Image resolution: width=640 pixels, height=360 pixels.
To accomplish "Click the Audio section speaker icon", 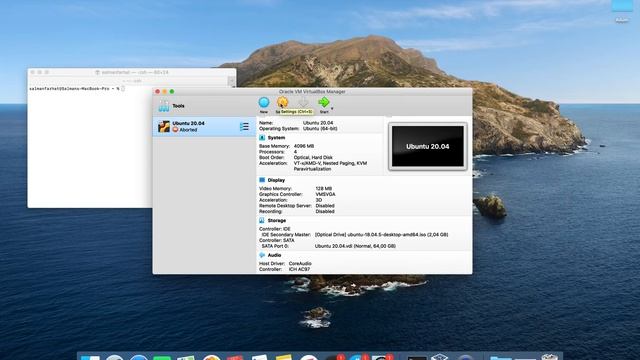I will click(262, 255).
